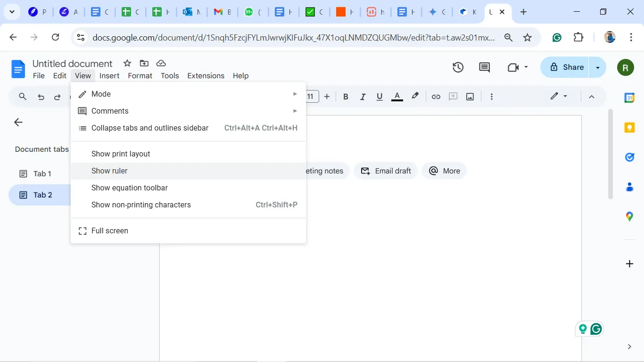
Task: Open the Help menu
Action: click(x=240, y=76)
